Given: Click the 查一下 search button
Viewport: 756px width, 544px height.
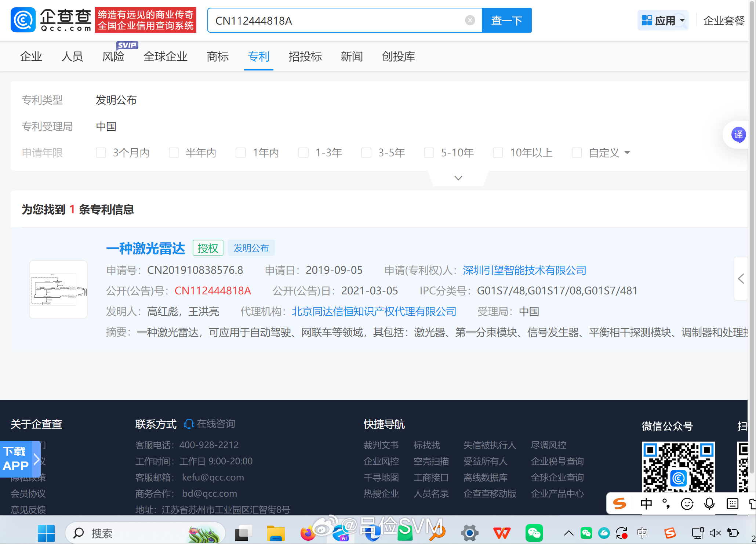Looking at the screenshot, I should [x=506, y=21].
